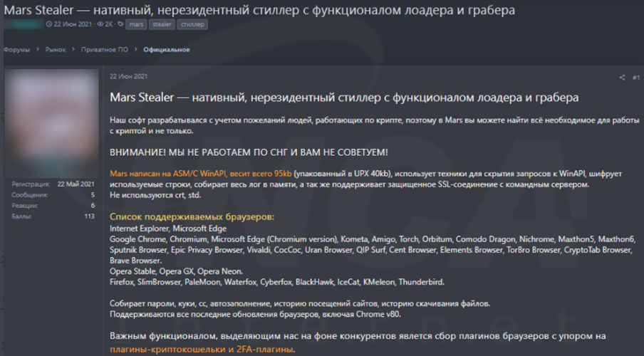Click the clock icon beside the 22 Июн 2021 header date
The image size is (644, 356).
coord(49,24)
